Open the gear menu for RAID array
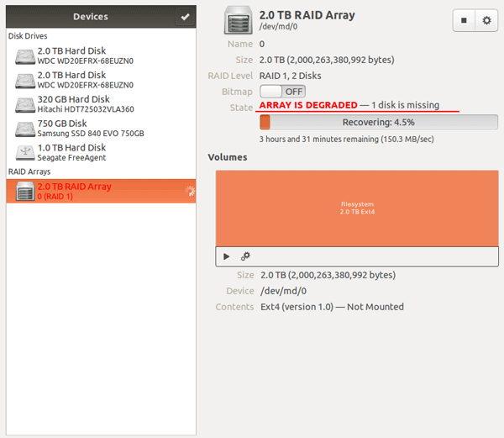The width and height of the screenshot is (504, 438). (x=486, y=20)
